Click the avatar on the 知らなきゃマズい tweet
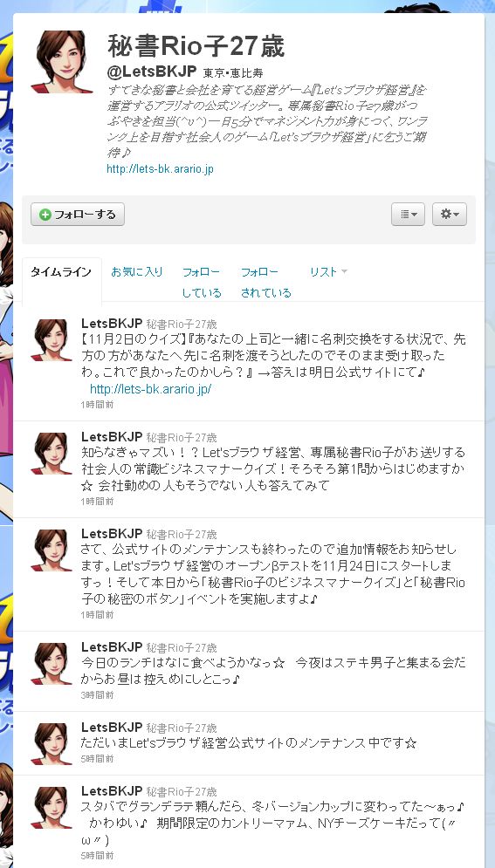The width and height of the screenshot is (495, 868). point(52,454)
